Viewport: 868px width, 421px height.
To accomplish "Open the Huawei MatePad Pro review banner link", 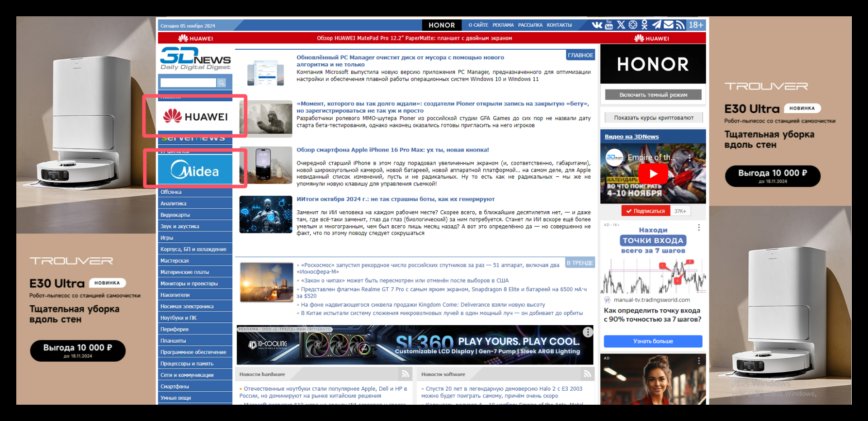I will pyautogui.click(x=415, y=38).
